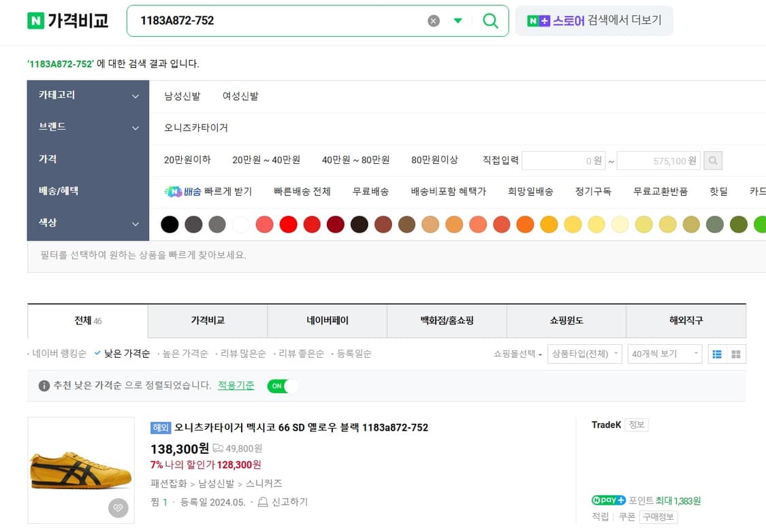Enable the 무료배송 shipping filter

[370, 191]
